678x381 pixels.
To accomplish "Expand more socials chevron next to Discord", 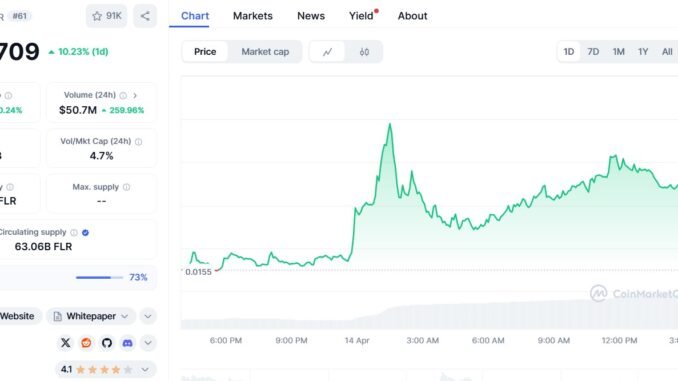I will click(148, 343).
